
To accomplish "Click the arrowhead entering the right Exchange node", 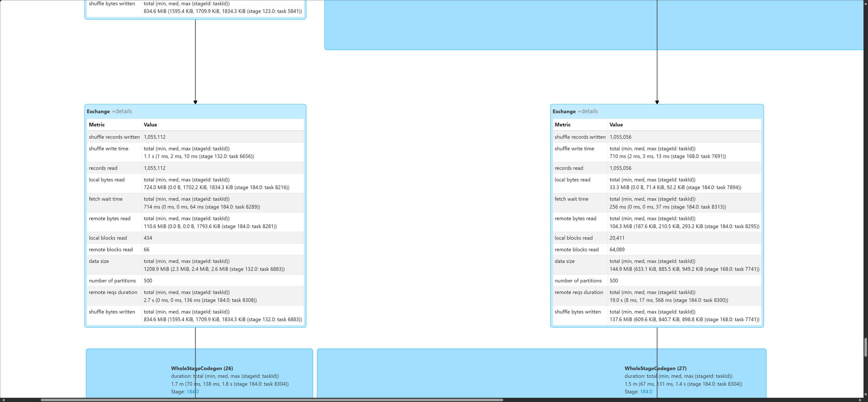I will (x=657, y=102).
